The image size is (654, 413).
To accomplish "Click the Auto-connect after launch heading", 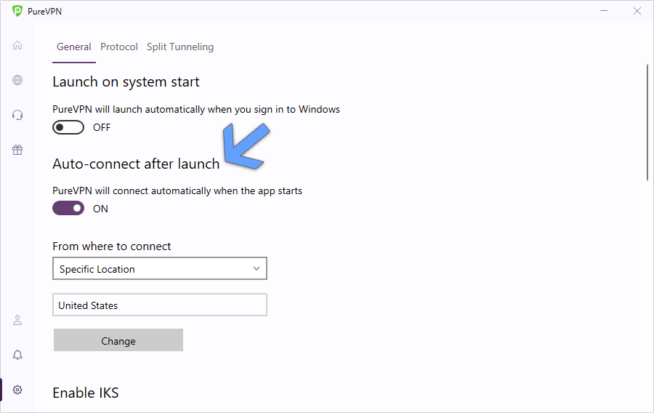I will click(136, 164).
